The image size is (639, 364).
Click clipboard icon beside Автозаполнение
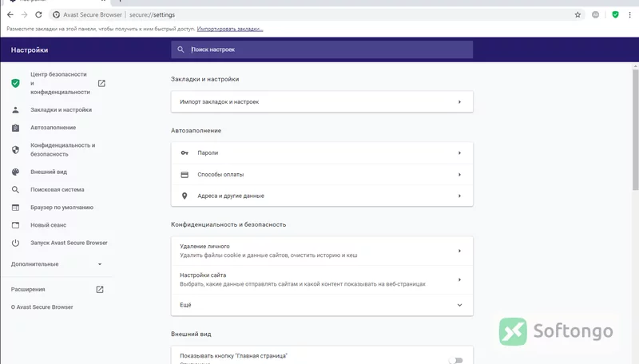point(15,128)
